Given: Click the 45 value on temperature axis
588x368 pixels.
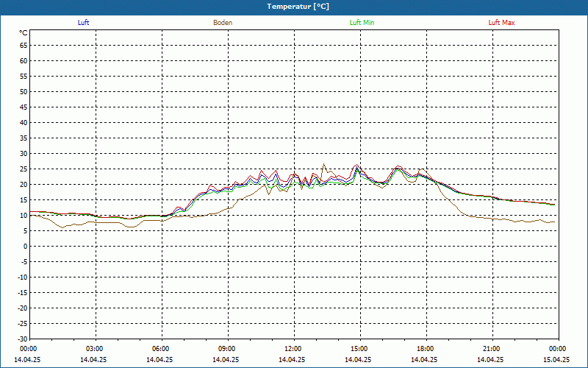Looking at the screenshot, I should pos(24,107).
